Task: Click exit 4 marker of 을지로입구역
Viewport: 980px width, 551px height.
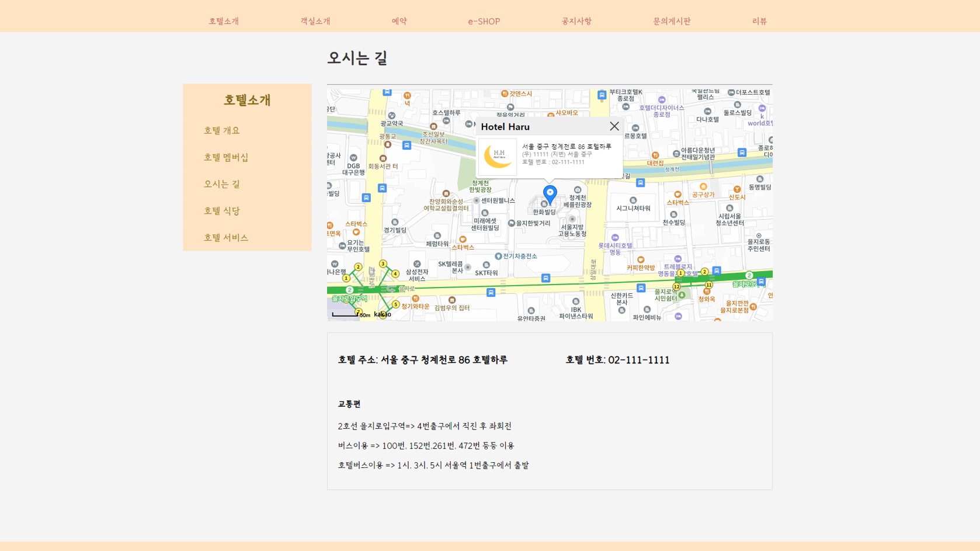Action: tap(395, 273)
